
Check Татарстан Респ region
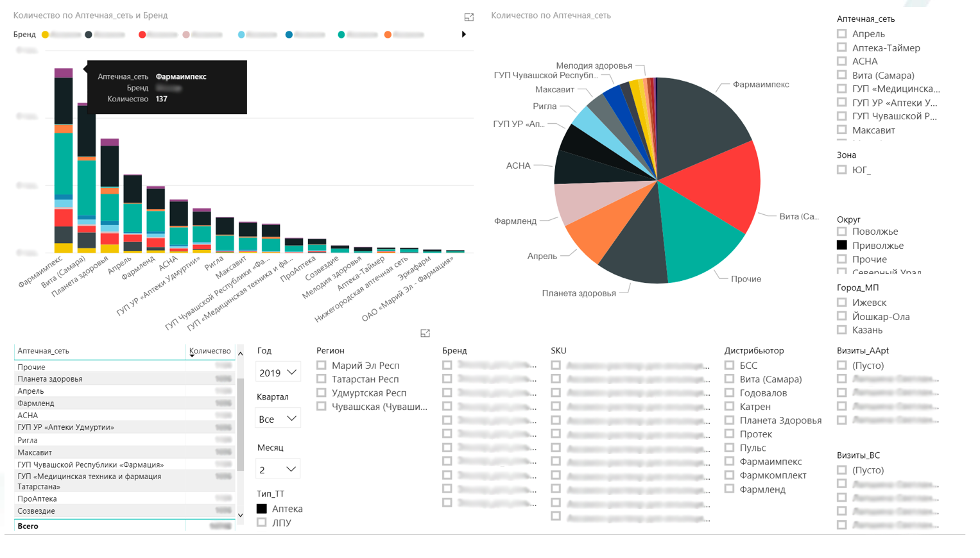322,379
